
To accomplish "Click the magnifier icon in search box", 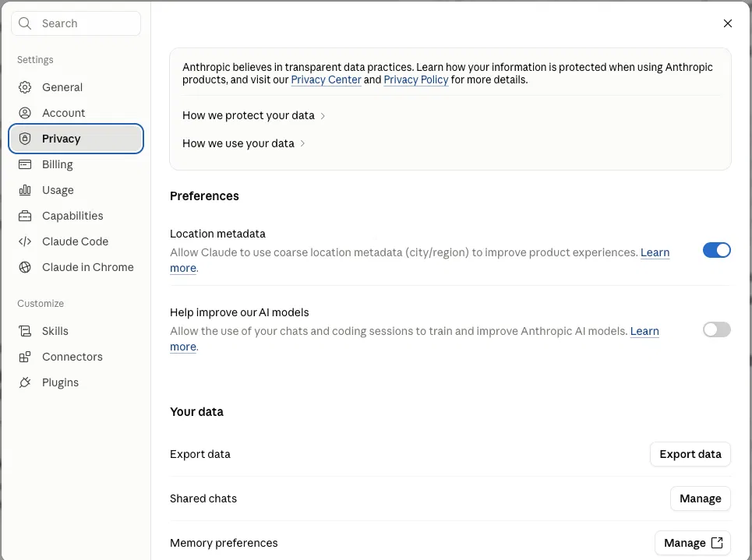I will [25, 23].
